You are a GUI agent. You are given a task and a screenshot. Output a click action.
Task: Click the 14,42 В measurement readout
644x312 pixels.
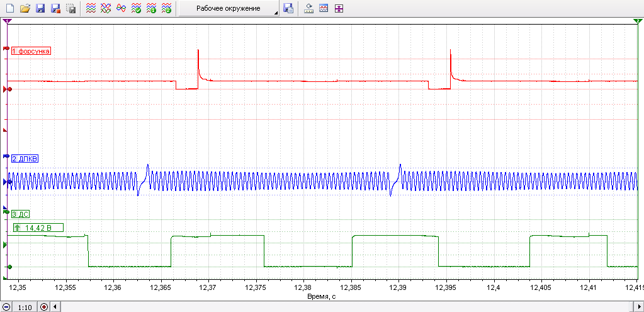[38, 228]
